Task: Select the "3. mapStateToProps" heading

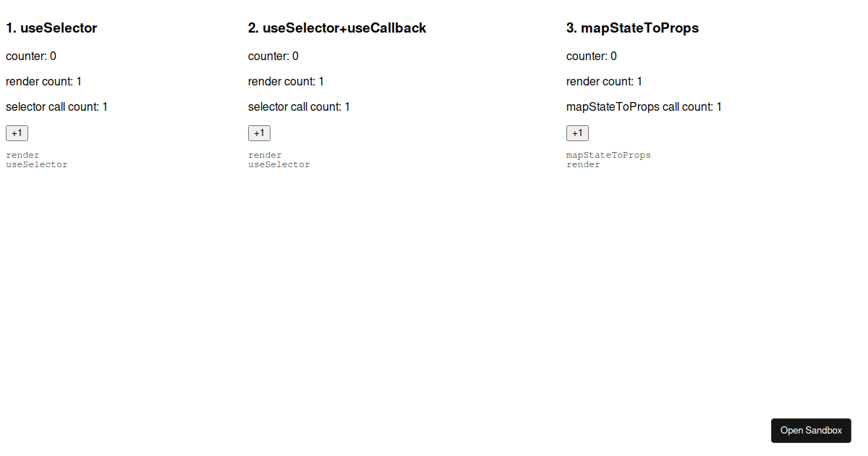Action: point(632,28)
